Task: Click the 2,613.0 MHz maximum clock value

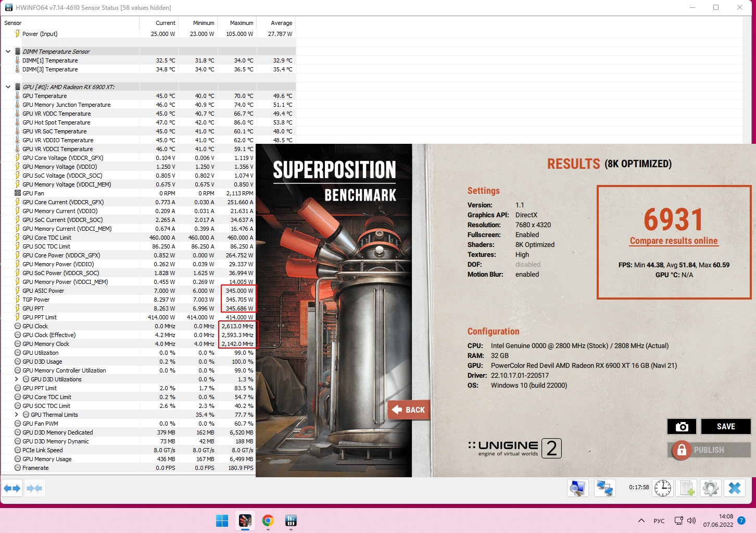Action: [x=237, y=326]
